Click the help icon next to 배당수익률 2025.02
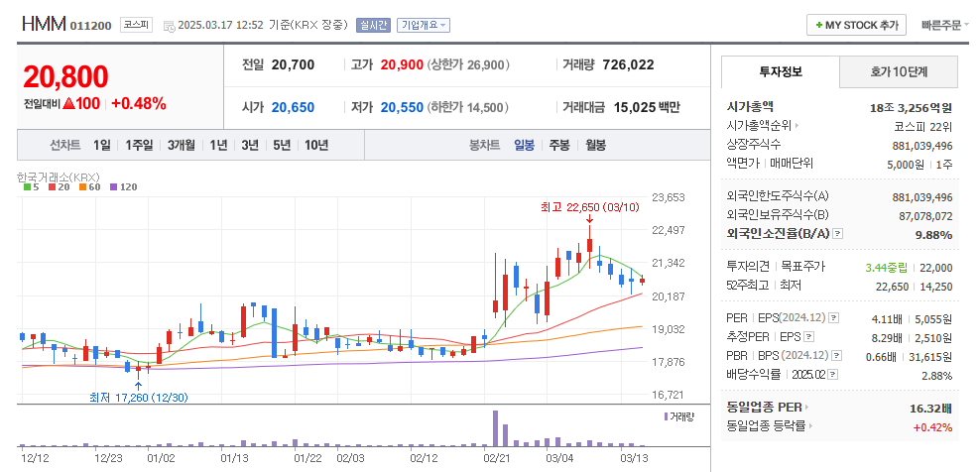Viewport: 980px width, 472px height. click(x=833, y=375)
